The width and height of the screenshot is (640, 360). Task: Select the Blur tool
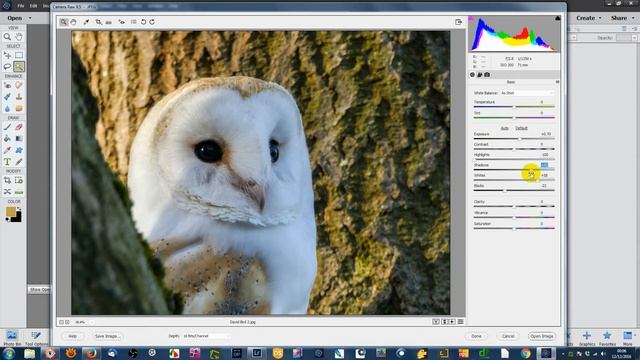(7, 109)
